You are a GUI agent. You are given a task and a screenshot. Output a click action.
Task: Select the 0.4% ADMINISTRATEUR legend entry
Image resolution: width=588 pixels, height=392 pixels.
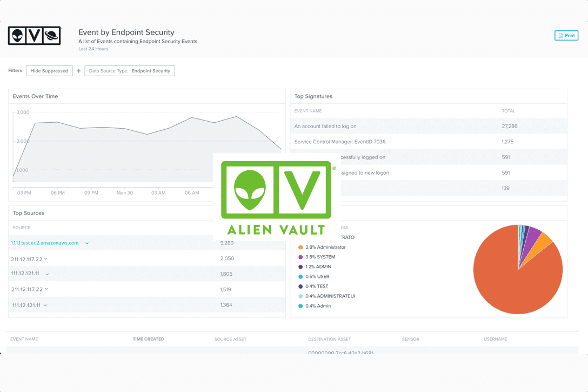click(x=326, y=296)
